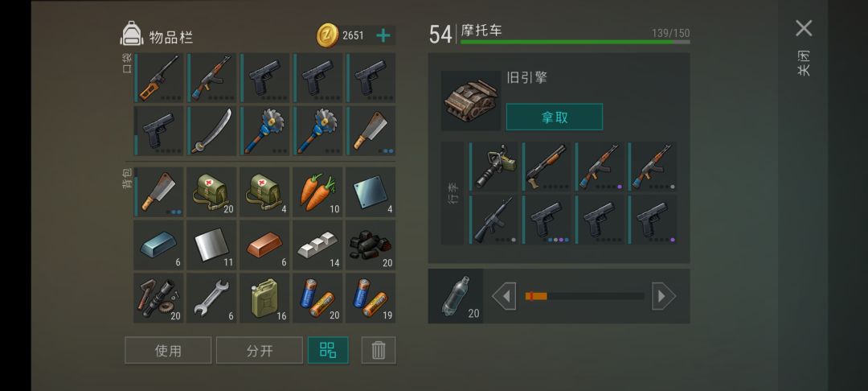Select the carrots item in backpack
This screenshot has height=391, width=868.
point(317,191)
